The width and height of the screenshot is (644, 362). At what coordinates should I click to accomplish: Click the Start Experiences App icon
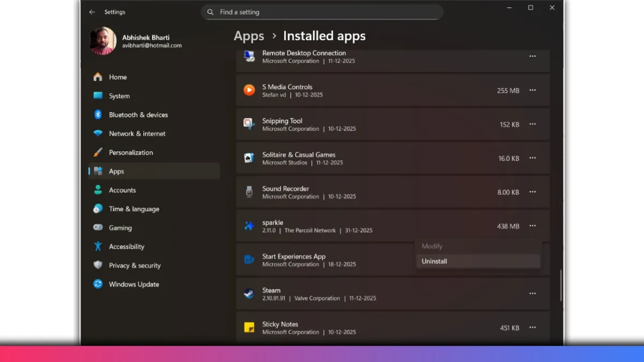click(249, 260)
